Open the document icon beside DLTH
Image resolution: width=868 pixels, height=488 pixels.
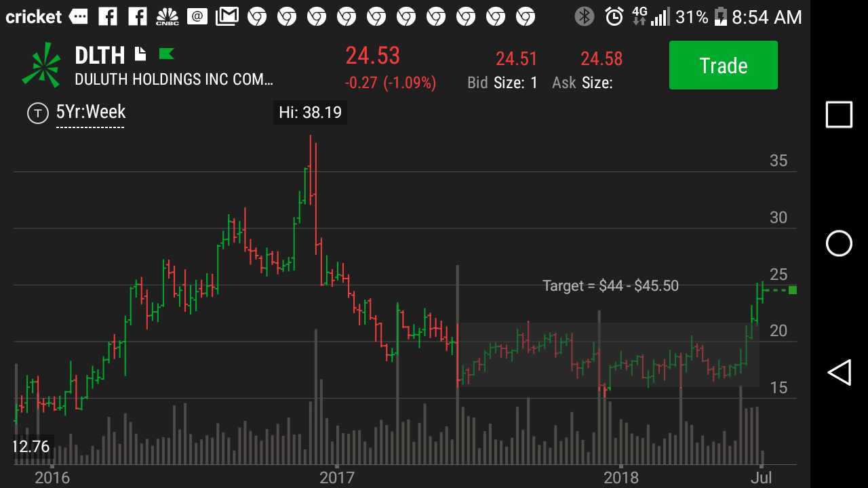coord(140,54)
